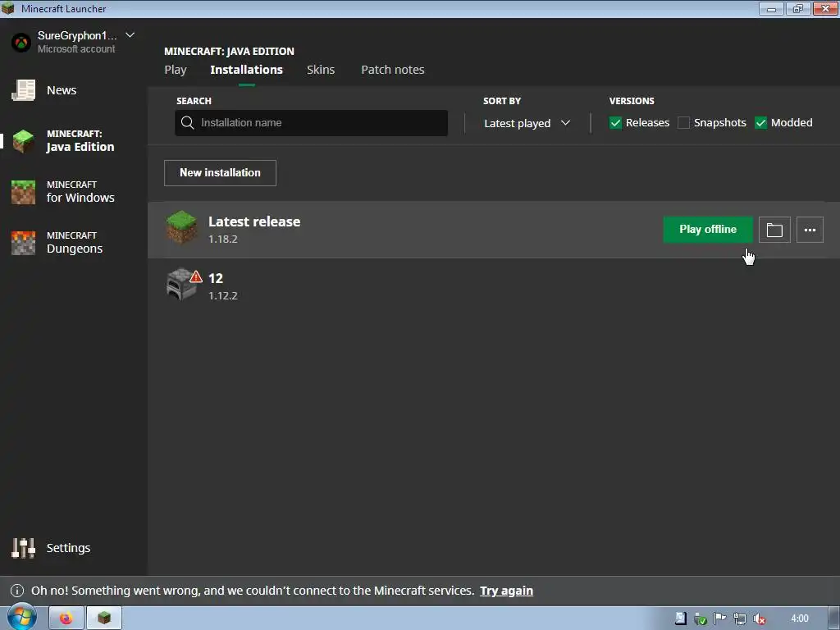
Task: Focus the Installation name search field
Action: click(311, 123)
